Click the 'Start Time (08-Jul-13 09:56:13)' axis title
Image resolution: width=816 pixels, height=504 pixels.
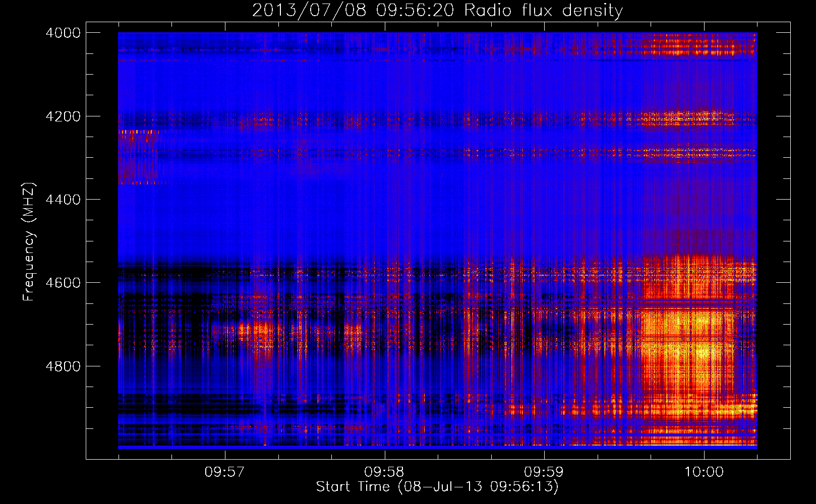437,487
